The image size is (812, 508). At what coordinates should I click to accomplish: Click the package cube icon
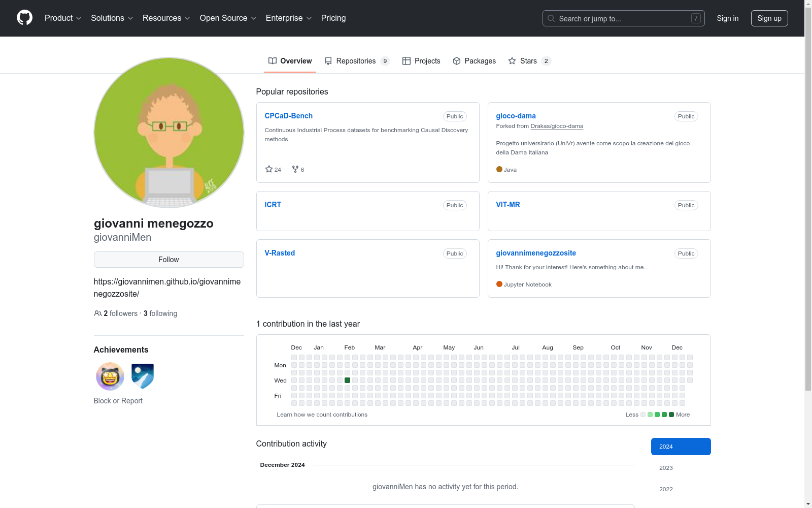point(457,61)
